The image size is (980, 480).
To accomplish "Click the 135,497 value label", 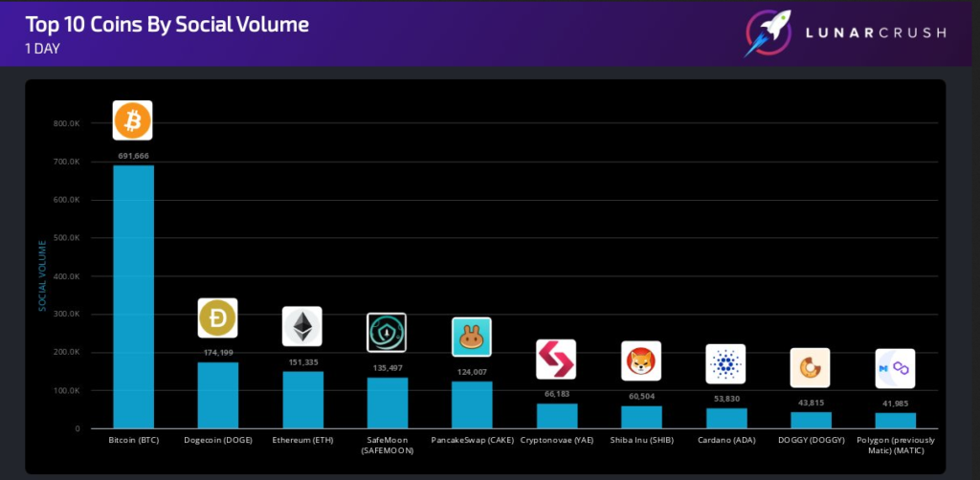I will click(x=388, y=367).
